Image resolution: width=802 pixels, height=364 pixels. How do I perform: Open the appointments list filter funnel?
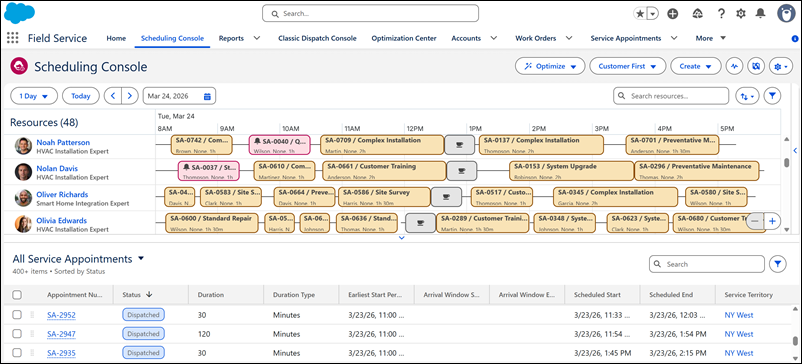pyautogui.click(x=777, y=264)
